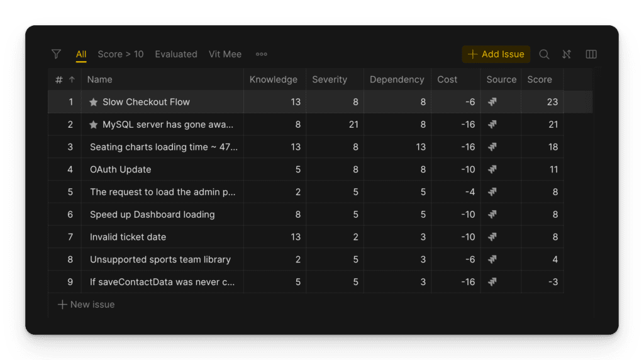Switch to the Score > 10 tab
The width and height of the screenshot is (644, 360).
tap(121, 54)
